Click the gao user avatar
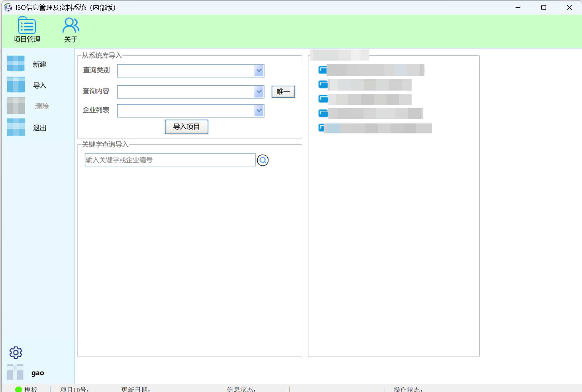This screenshot has height=392, width=582. [15, 372]
